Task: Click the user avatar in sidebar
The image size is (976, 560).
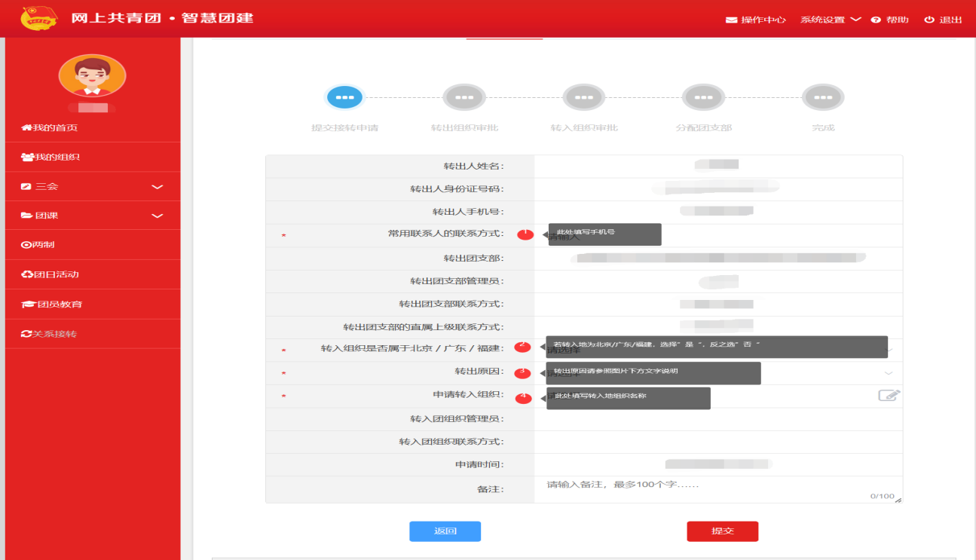Action: pyautogui.click(x=92, y=75)
